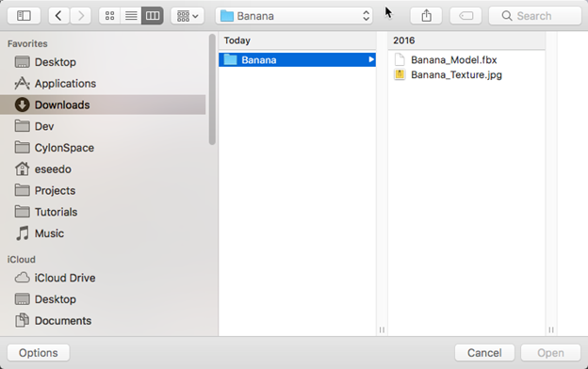Click the Banana_Texture.jpg thumbnail icon
588x369 pixels.
click(x=400, y=74)
